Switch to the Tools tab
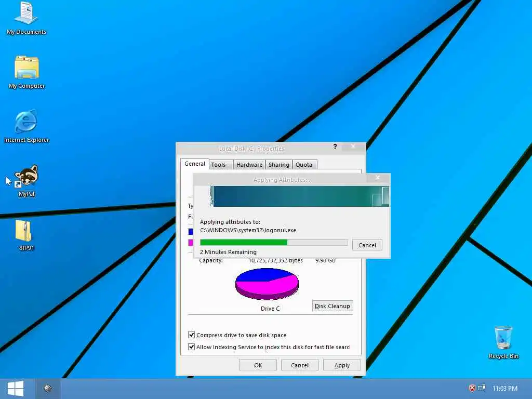 (x=221, y=165)
